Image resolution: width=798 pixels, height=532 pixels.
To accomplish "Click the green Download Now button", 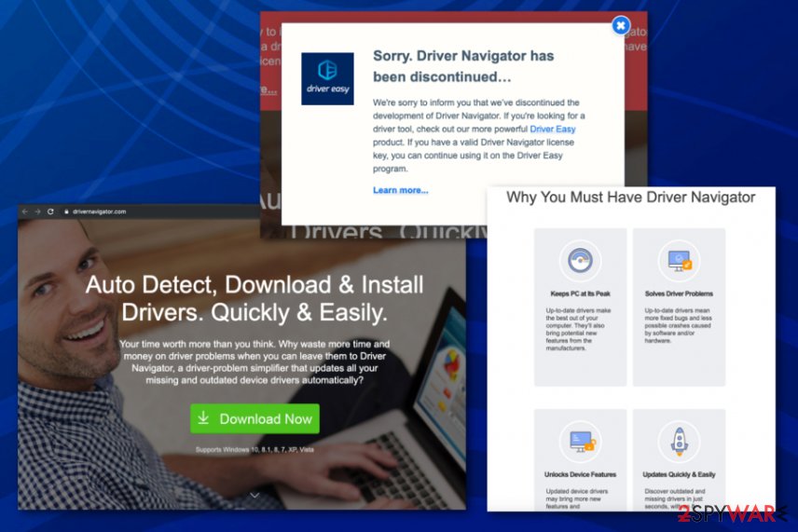I will coord(255,418).
